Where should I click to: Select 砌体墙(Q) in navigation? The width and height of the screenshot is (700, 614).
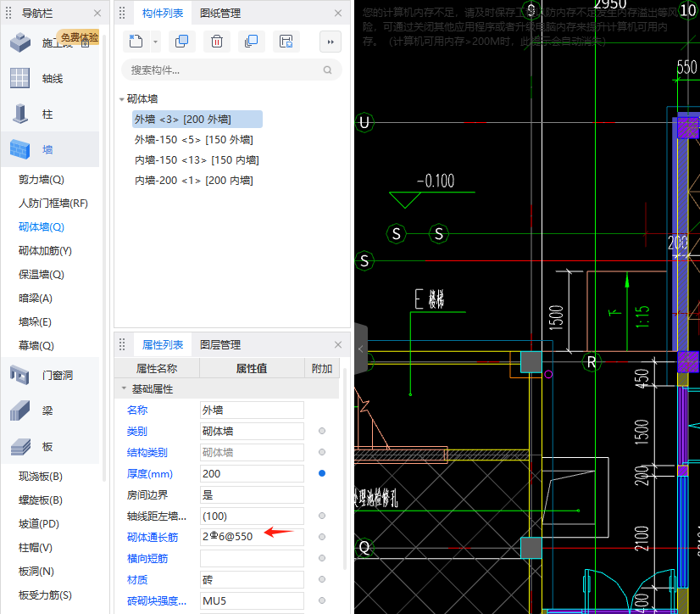tap(41, 227)
